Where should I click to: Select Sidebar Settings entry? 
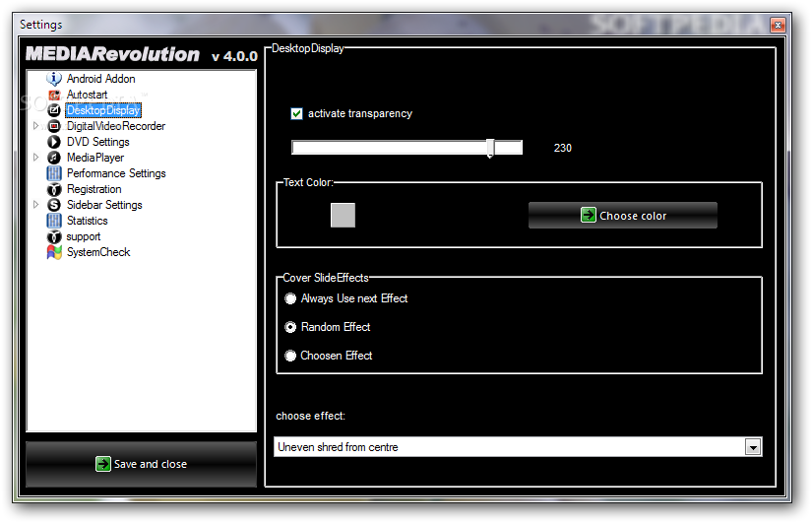coord(104,205)
